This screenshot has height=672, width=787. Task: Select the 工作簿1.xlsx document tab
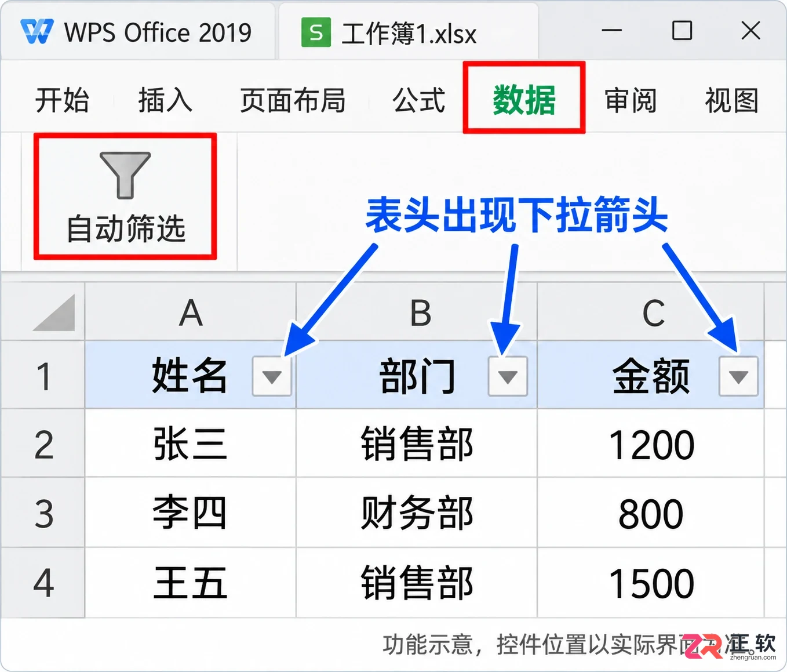click(x=409, y=32)
